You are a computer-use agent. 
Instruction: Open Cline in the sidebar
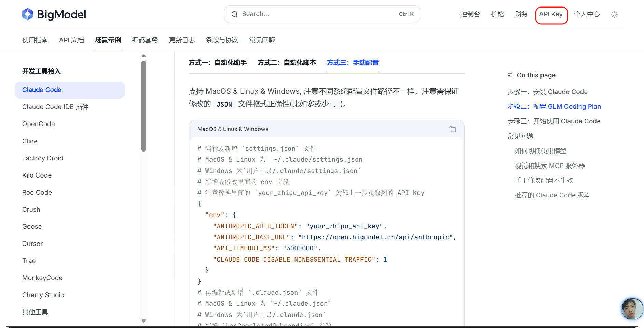pos(30,141)
